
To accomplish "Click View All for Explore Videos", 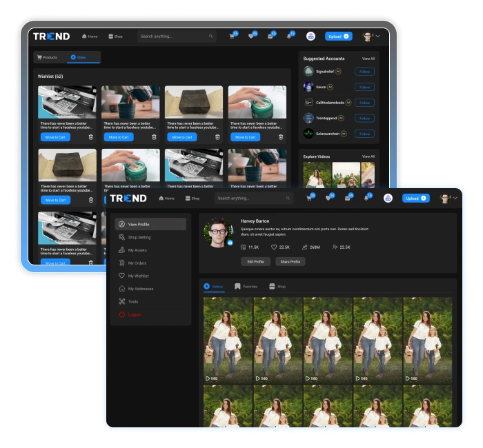I will pyautogui.click(x=368, y=156).
